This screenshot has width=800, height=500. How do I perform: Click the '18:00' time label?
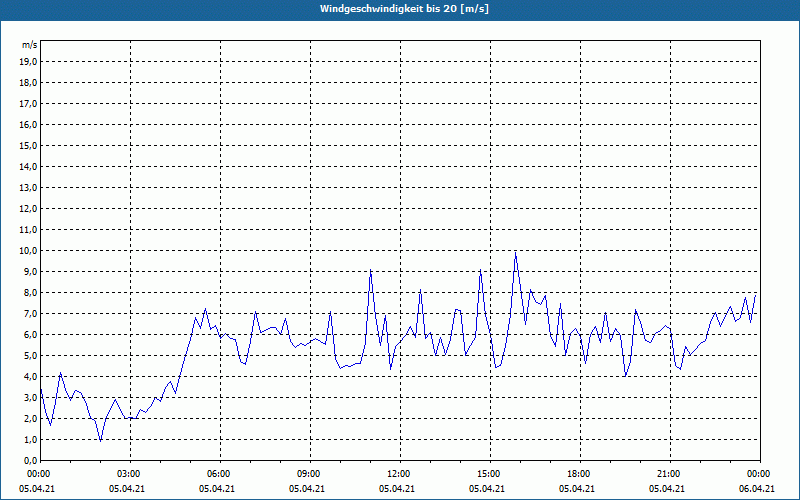[580, 474]
